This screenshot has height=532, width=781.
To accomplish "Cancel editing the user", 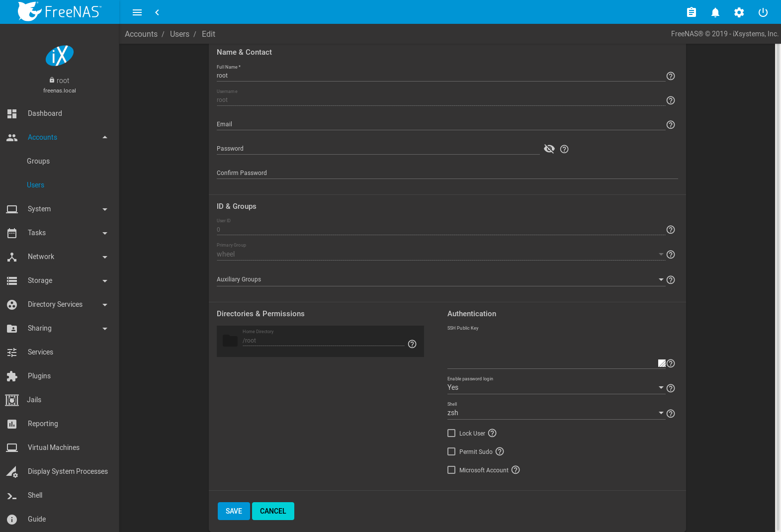I will (273, 511).
